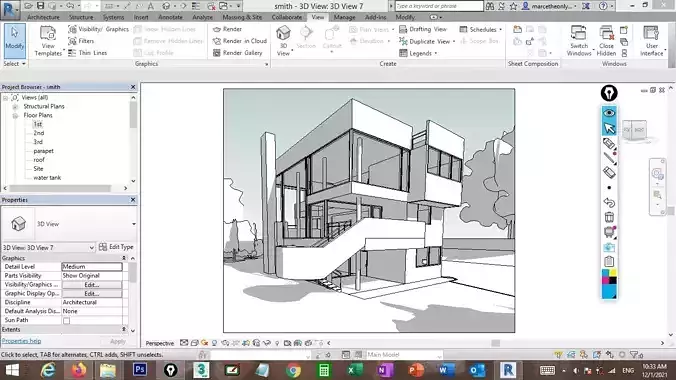Click the Perspective view control label

point(160,343)
